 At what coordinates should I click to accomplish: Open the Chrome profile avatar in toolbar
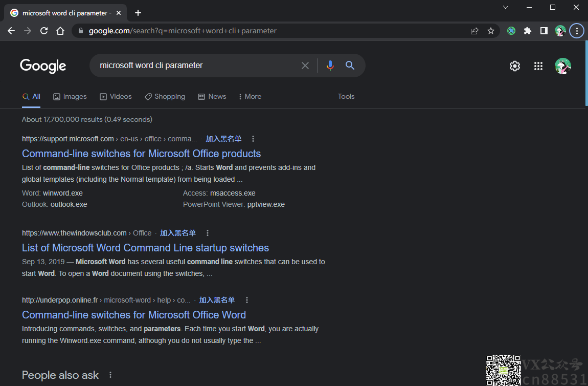(560, 31)
